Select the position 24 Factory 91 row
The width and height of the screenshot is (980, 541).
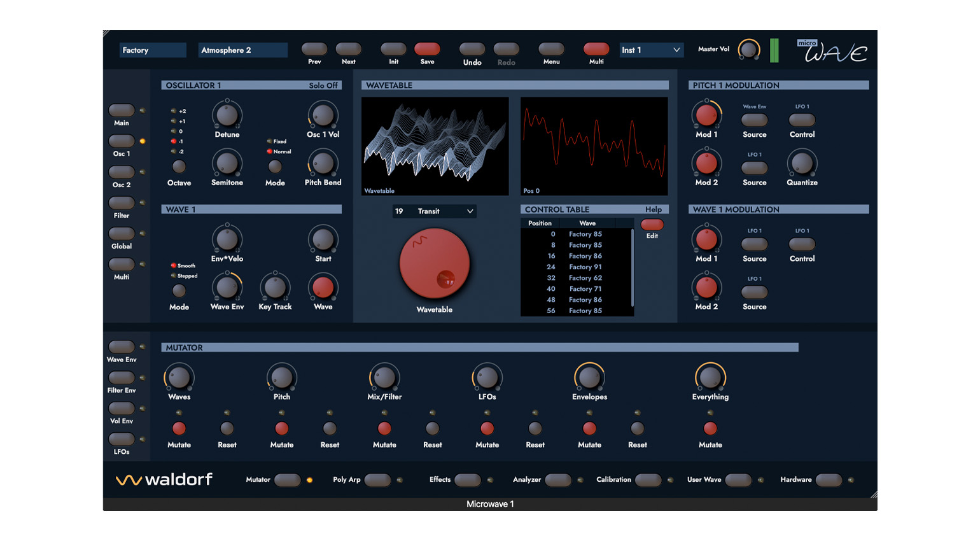tap(576, 267)
